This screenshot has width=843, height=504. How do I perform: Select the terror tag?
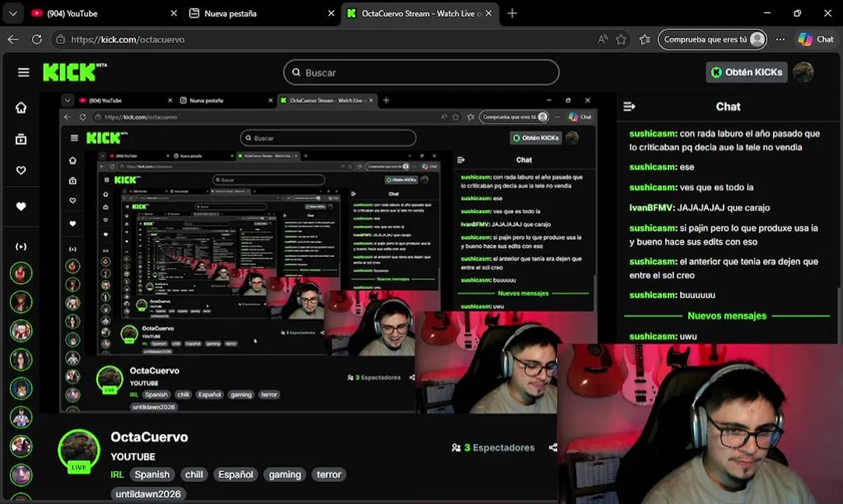(329, 475)
